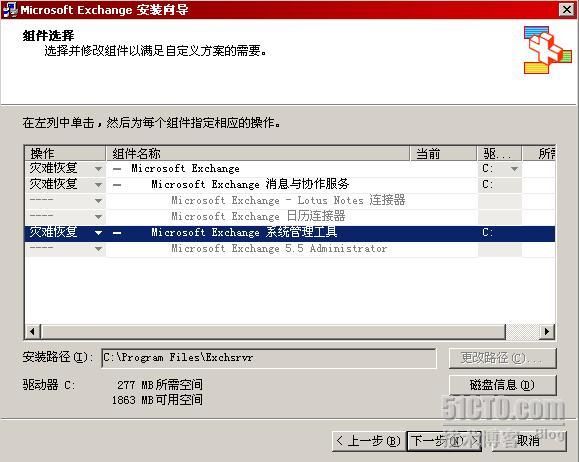Open action dropdown for Microsoft Exchange root row

[98, 169]
